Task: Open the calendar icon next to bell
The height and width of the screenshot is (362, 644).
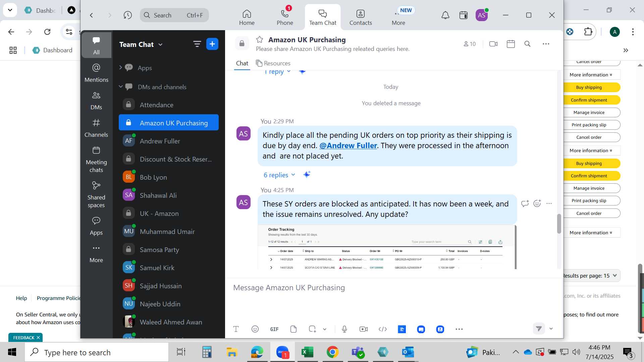Action: (x=464, y=15)
